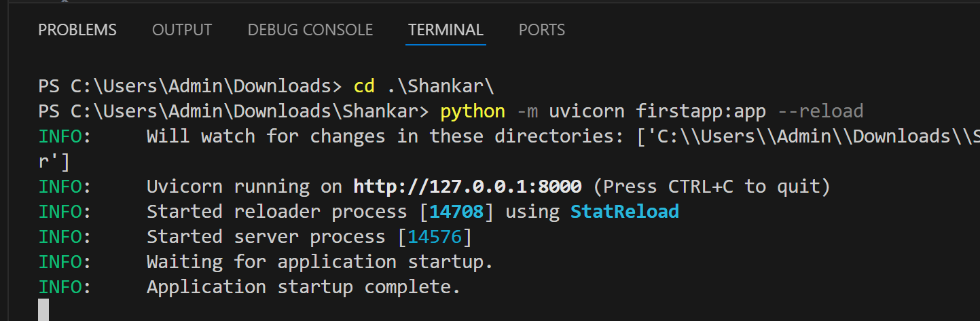Click the '(Press CTRL+C to quit)' text

tap(712, 187)
